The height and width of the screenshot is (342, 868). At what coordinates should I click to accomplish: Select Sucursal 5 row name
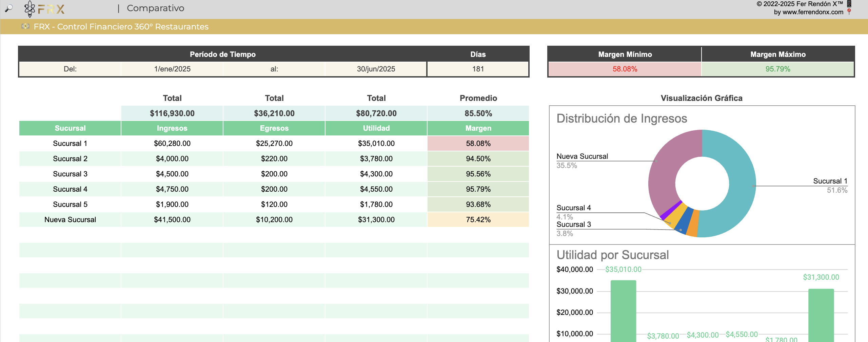point(70,205)
